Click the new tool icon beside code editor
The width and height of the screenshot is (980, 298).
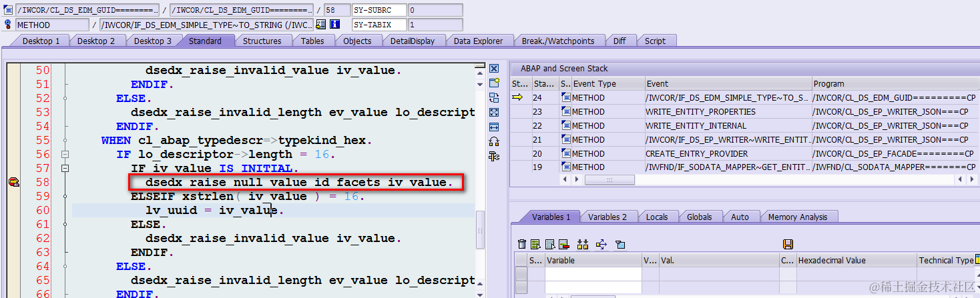494,83
